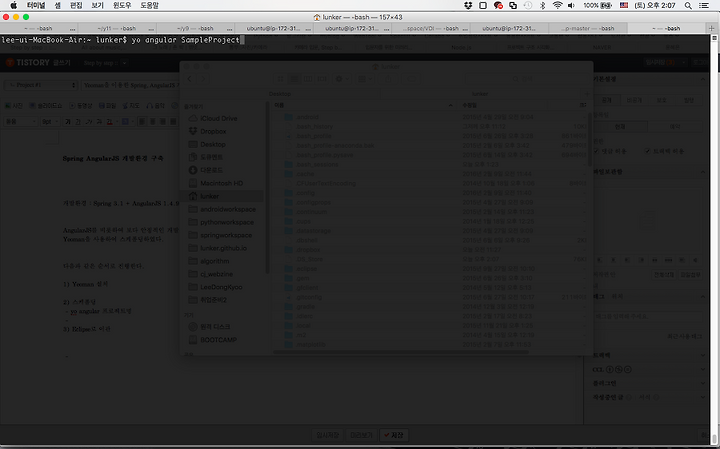Insert map with 지도 icon
The height and width of the screenshot is (449, 720).
tap(131, 106)
